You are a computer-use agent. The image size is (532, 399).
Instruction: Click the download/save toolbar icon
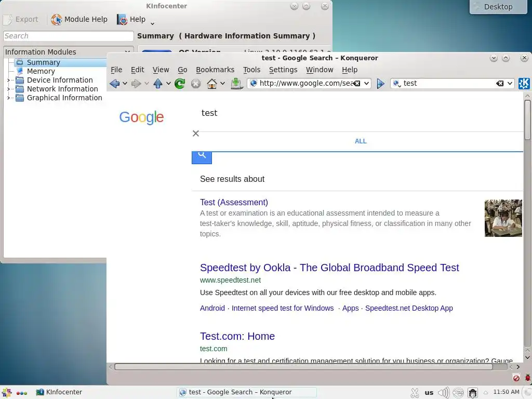pyautogui.click(x=236, y=84)
